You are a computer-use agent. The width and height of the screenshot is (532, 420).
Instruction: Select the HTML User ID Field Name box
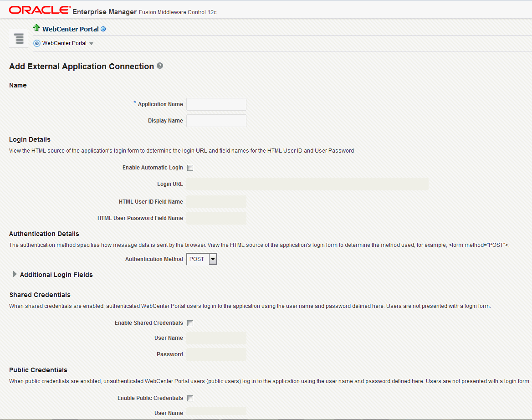[x=216, y=202]
